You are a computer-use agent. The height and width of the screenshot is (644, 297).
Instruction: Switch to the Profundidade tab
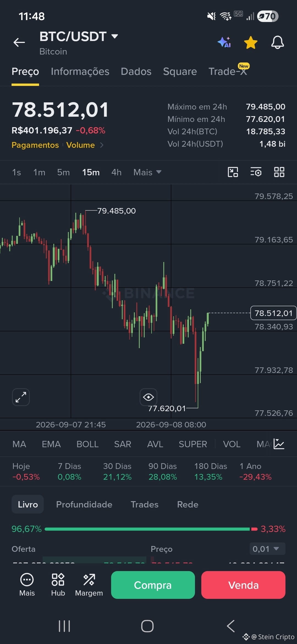[x=84, y=504]
